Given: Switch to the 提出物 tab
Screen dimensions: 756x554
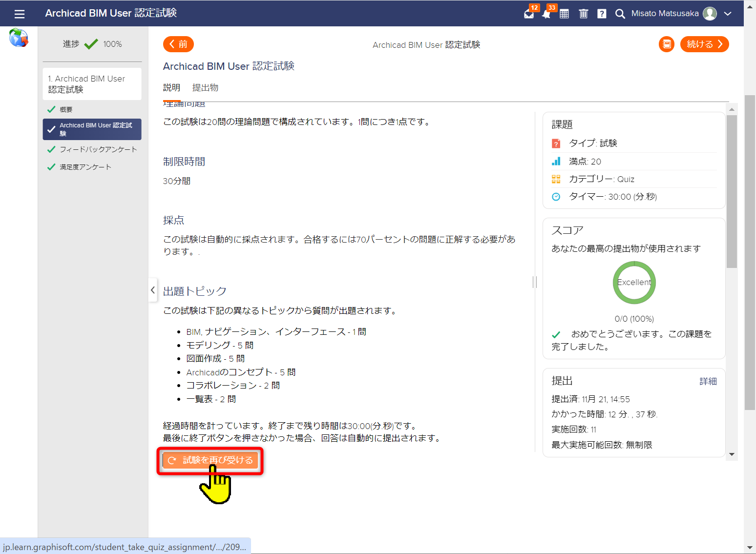Looking at the screenshot, I should [x=205, y=88].
